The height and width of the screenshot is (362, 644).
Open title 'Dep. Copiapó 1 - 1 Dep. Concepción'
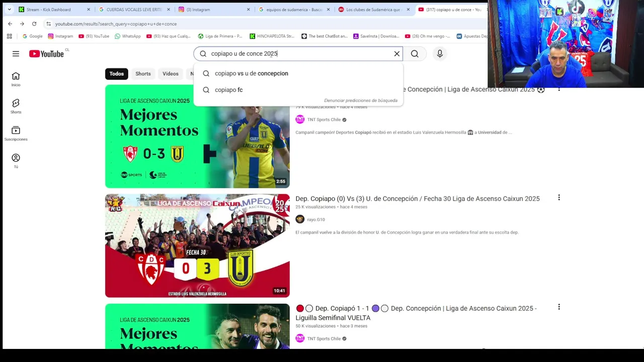click(416, 313)
